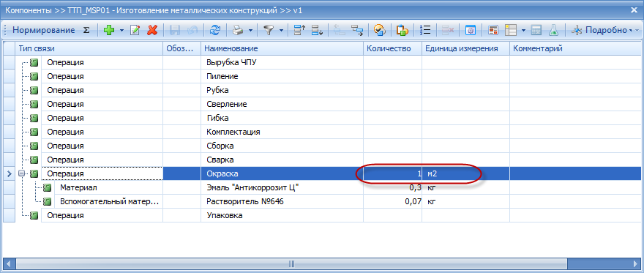Select the Сварка cell
Image resolution: width=644 pixels, height=273 pixels.
[282, 160]
